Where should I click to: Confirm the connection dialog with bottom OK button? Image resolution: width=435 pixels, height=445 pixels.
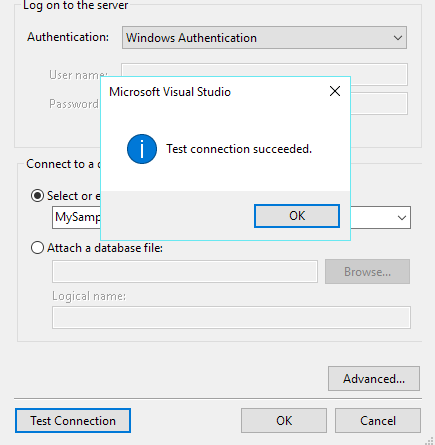(284, 421)
